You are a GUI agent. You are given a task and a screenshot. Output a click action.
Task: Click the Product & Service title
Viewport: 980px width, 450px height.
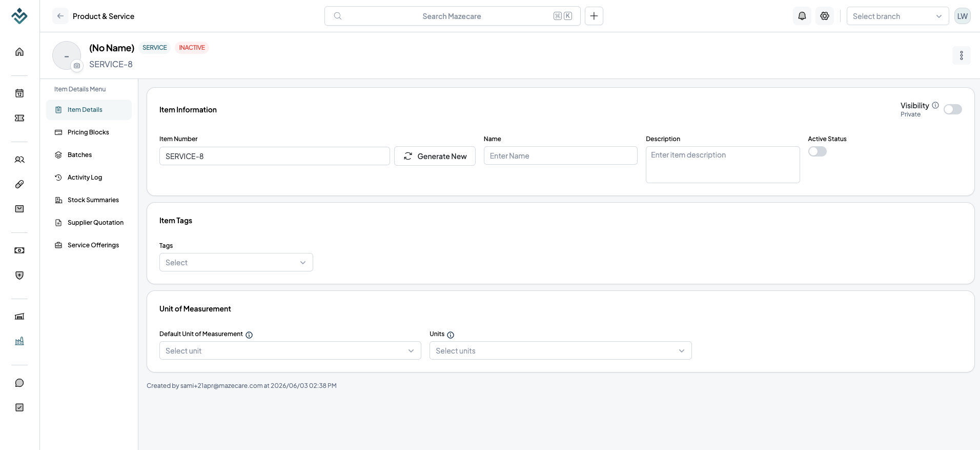(104, 16)
